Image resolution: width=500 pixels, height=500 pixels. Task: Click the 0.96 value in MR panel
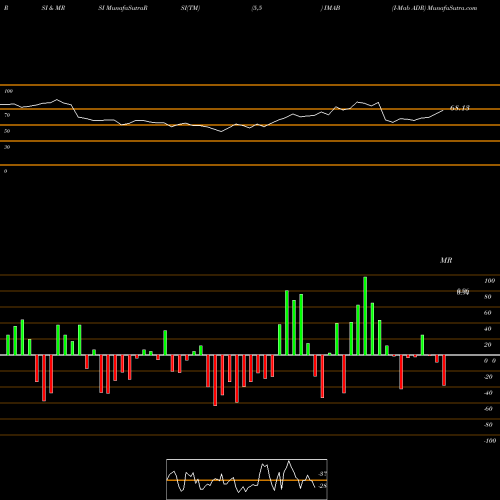click(463, 292)
